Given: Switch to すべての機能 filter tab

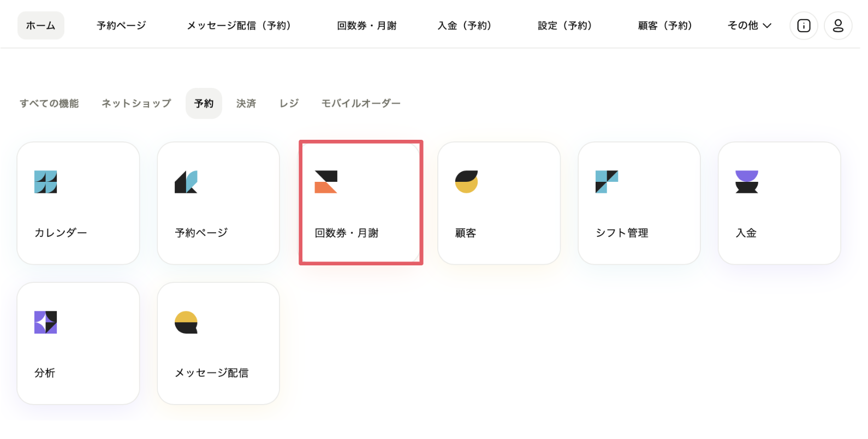Looking at the screenshot, I should tap(49, 103).
